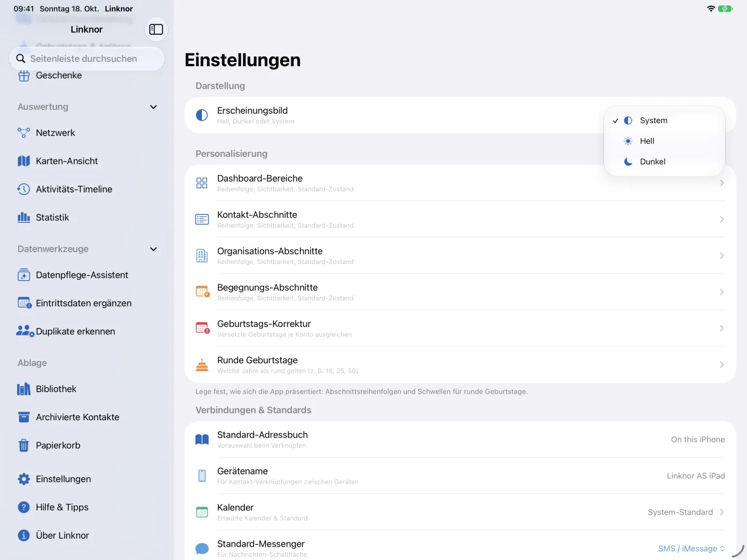Choose Hell appearance option
Screen dimensions: 747x560
664,141
